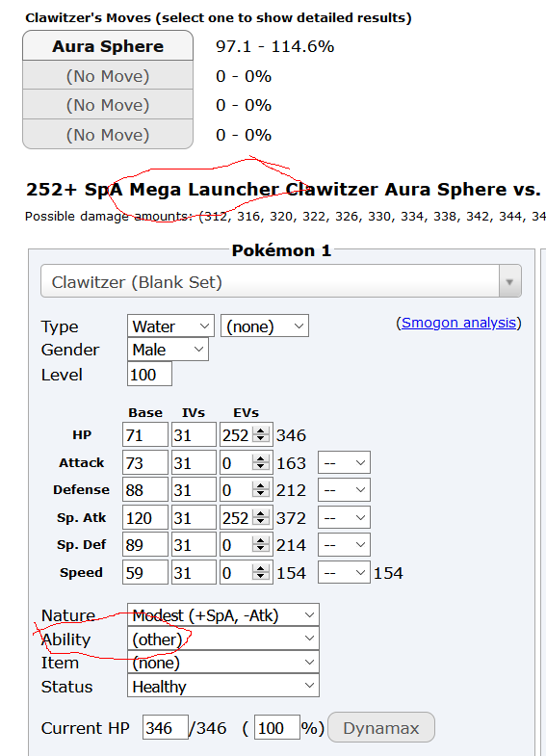Image resolution: width=546 pixels, height=756 pixels.
Task: Open the Status dropdown set to Healthy
Action: [223, 686]
